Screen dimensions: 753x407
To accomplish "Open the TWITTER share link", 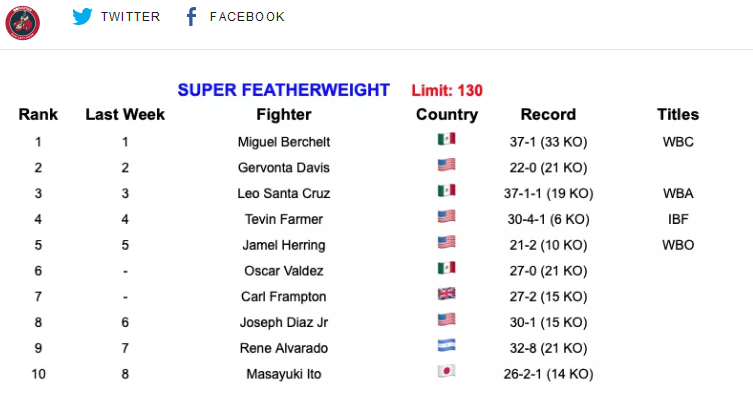I will (130, 17).
